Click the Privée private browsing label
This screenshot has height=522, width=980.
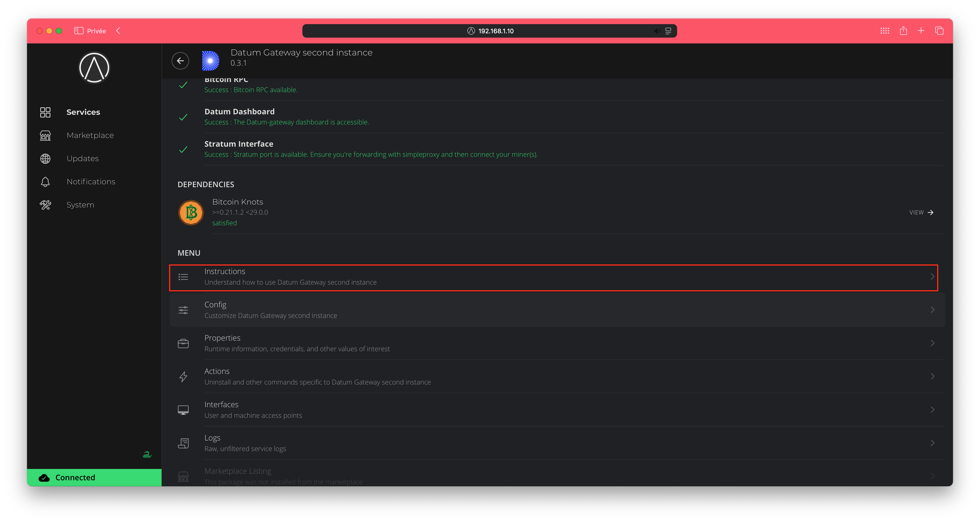click(x=96, y=31)
